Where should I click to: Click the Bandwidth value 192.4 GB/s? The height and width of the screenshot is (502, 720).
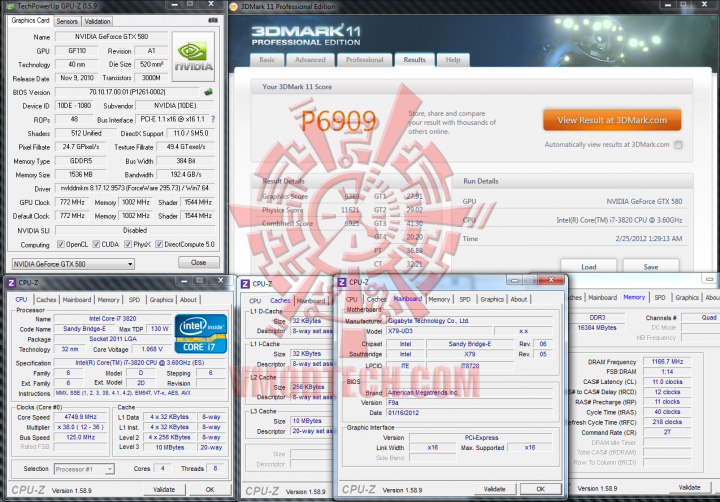(186, 175)
